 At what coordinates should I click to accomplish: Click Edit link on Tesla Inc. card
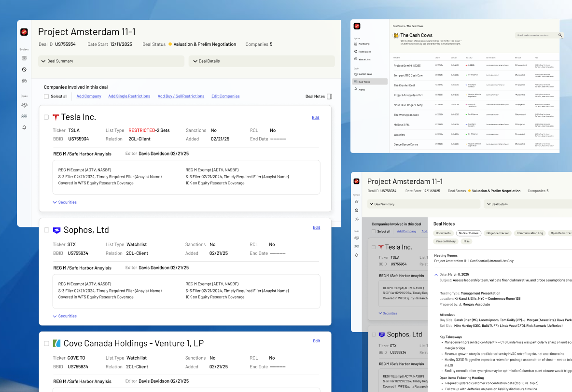[316, 117]
